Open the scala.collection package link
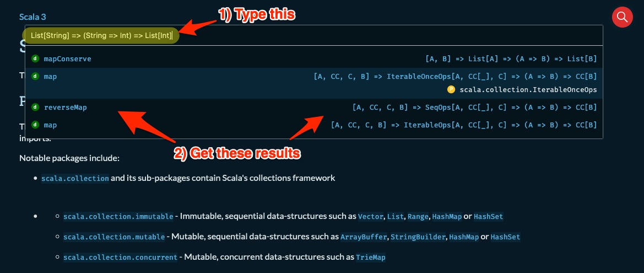This screenshot has height=273, width=644. (x=75, y=179)
